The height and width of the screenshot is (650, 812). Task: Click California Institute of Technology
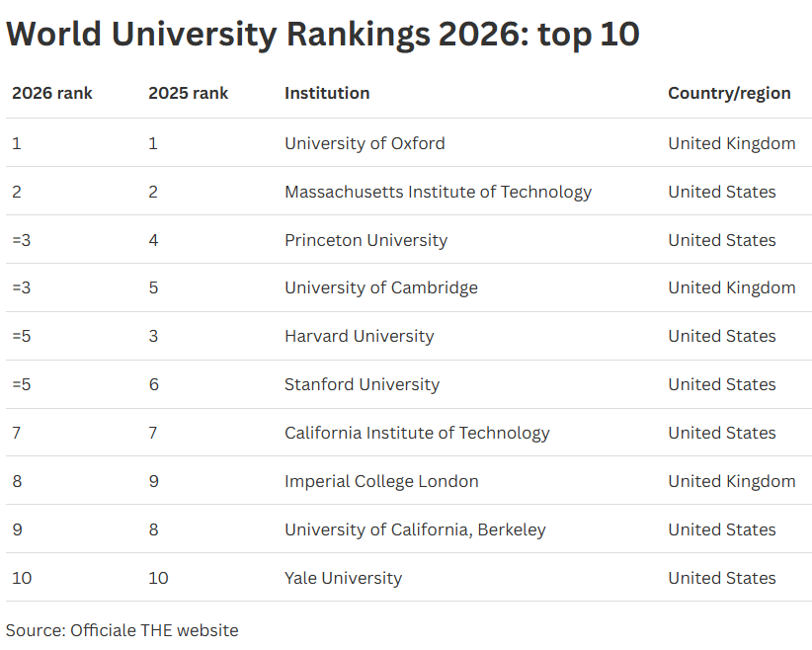417,433
